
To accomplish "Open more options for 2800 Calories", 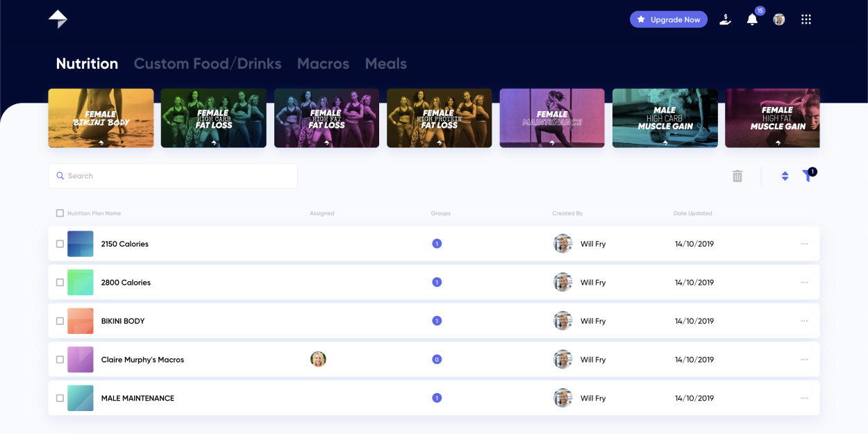I will tap(804, 283).
